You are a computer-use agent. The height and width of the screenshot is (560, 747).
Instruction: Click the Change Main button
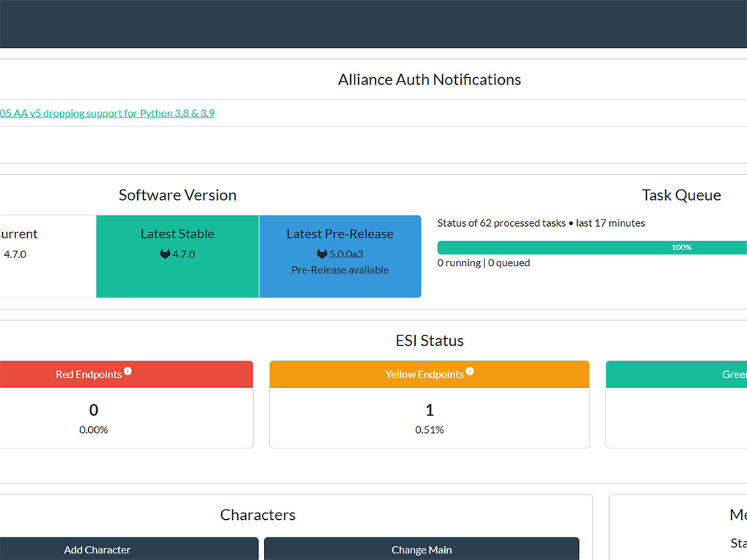coord(422,549)
